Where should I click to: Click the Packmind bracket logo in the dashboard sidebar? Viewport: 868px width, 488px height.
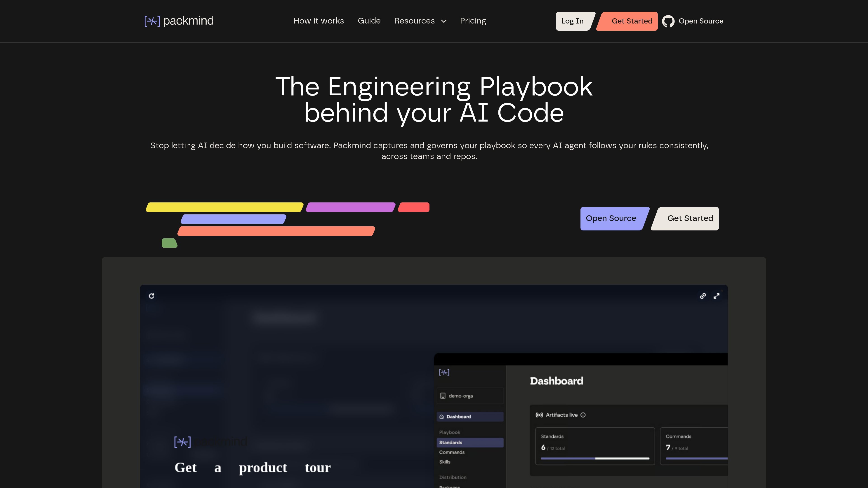pos(444,372)
